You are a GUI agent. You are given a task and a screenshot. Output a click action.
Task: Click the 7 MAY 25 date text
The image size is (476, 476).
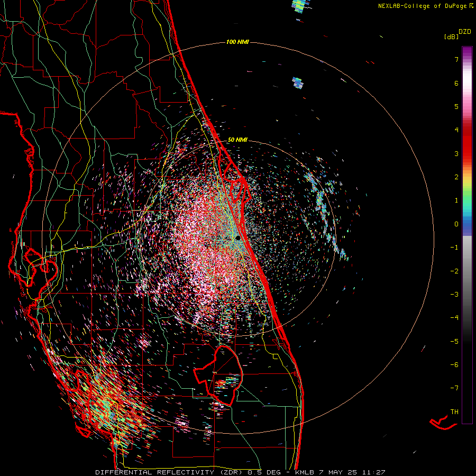pyautogui.click(x=339, y=472)
